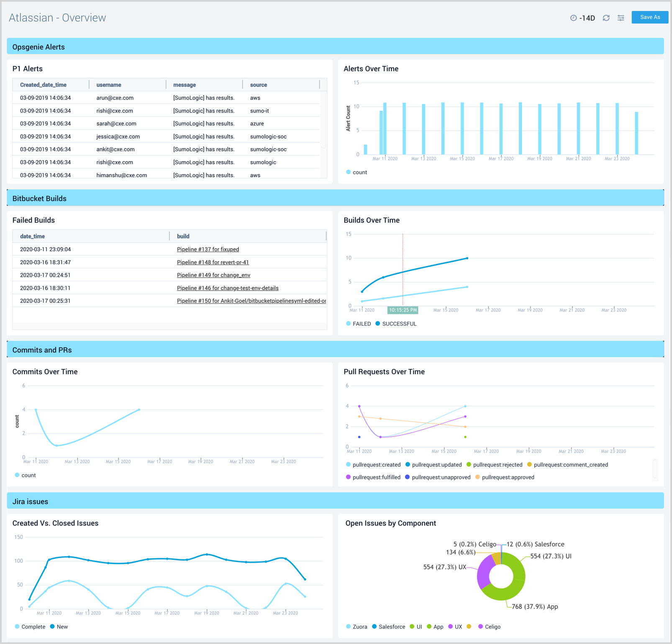
Task: Toggle pullrequest:updated legend entry
Action: click(x=433, y=465)
